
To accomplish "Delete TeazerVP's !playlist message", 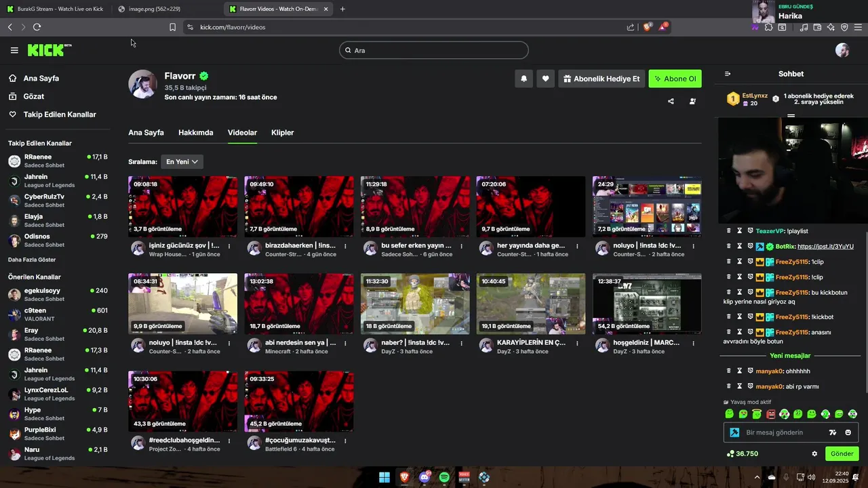I will [x=729, y=231].
